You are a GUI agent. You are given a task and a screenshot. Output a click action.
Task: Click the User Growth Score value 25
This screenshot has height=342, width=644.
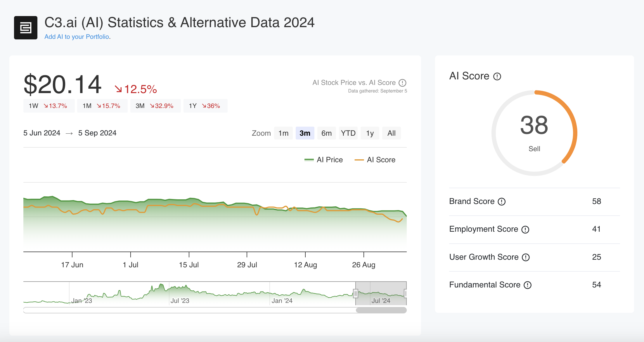(x=597, y=257)
